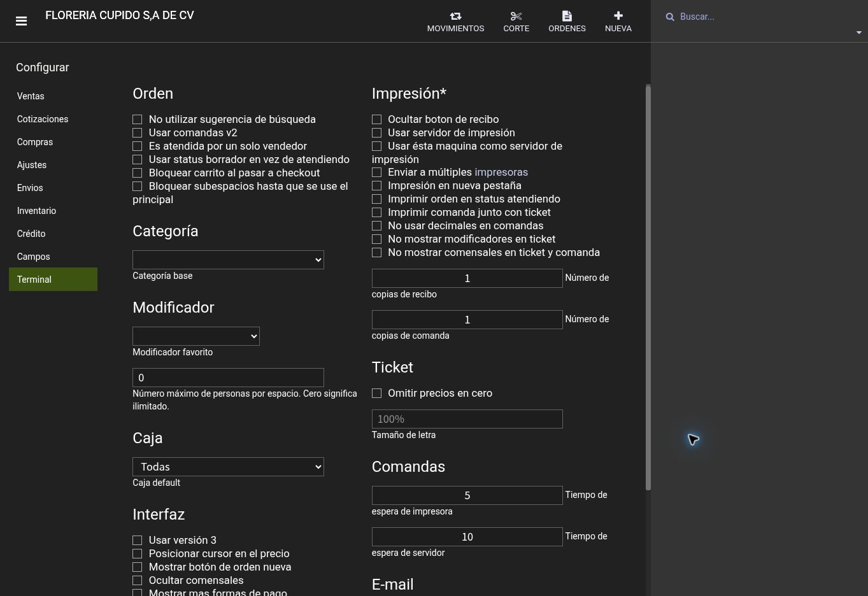This screenshot has width=868, height=596.
Task: Click the settings panel vertical scrollbar
Action: pyautogui.click(x=648, y=287)
